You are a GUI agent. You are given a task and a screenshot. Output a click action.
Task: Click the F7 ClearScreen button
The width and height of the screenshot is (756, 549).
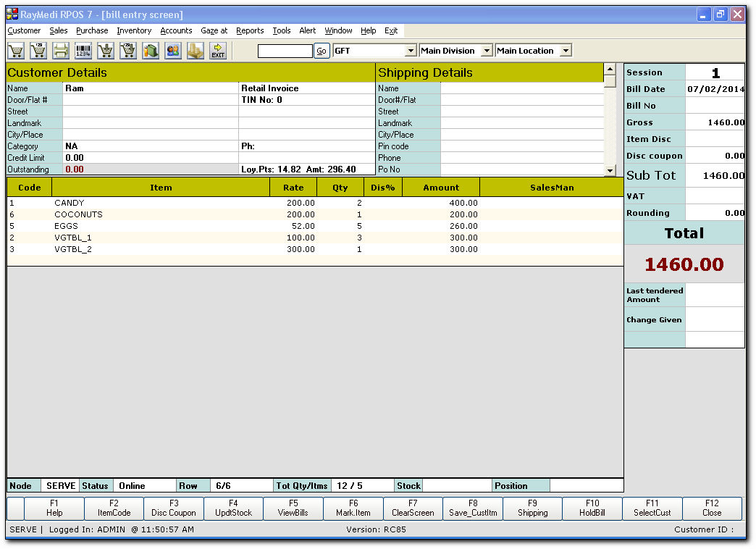(412, 508)
